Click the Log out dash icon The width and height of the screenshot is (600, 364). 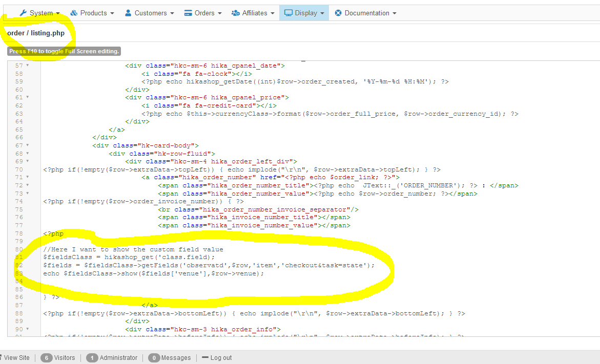[205, 357]
